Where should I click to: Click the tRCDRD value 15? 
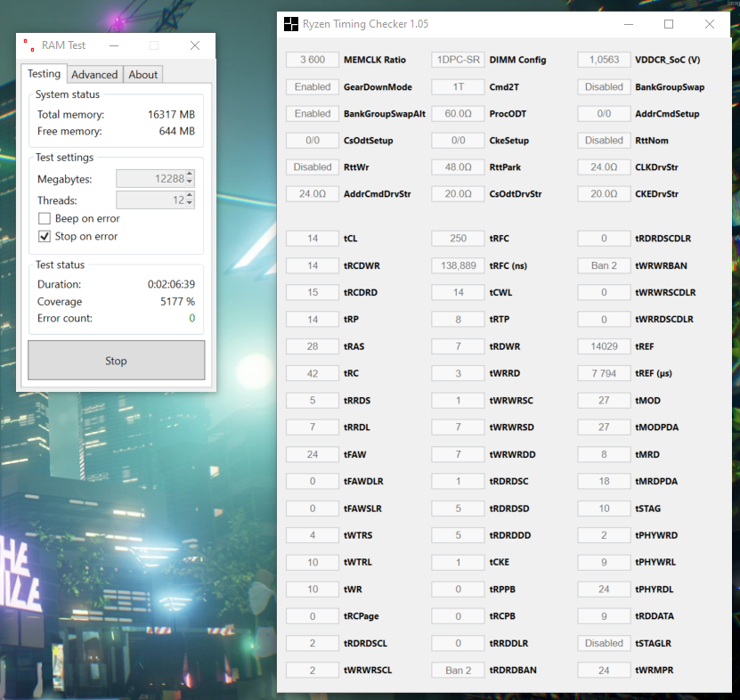(x=313, y=292)
